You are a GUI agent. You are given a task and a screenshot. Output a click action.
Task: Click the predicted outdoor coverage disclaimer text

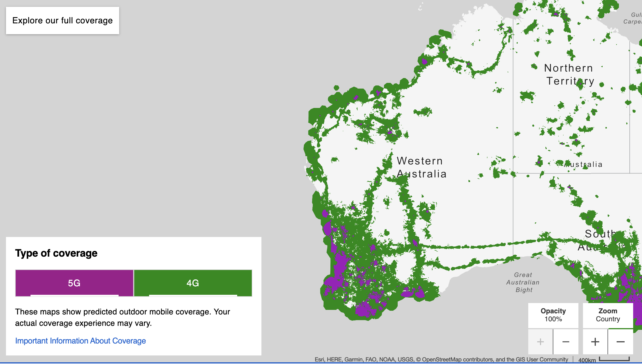(123, 317)
